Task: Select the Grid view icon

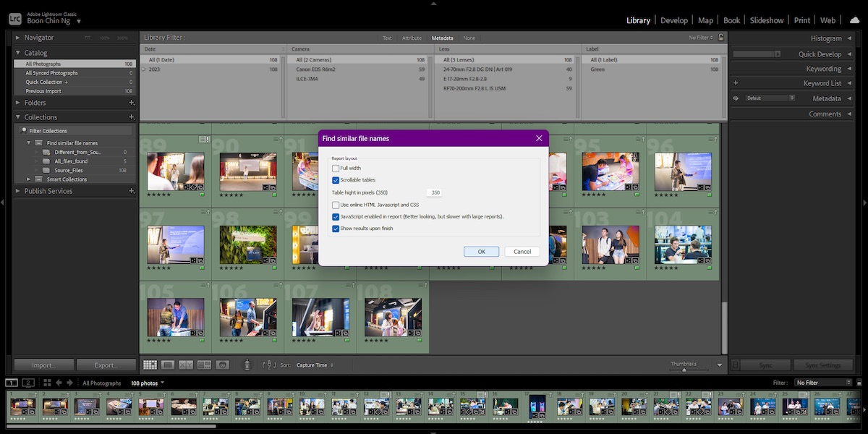Action: pyautogui.click(x=149, y=365)
